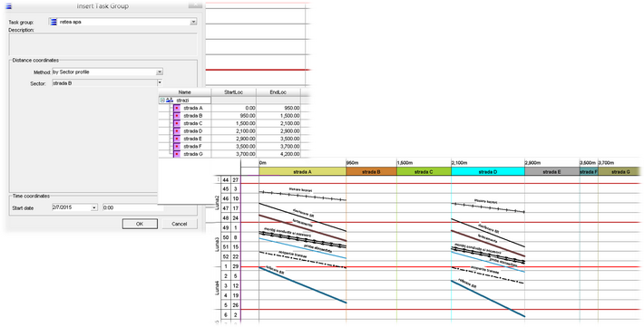Click the OK button

click(x=140, y=224)
